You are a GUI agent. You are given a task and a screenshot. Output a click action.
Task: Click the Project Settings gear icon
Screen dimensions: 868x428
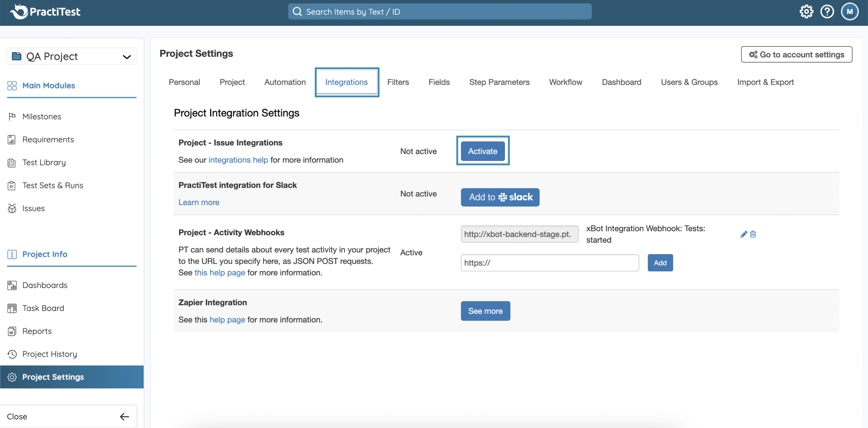[12, 377]
